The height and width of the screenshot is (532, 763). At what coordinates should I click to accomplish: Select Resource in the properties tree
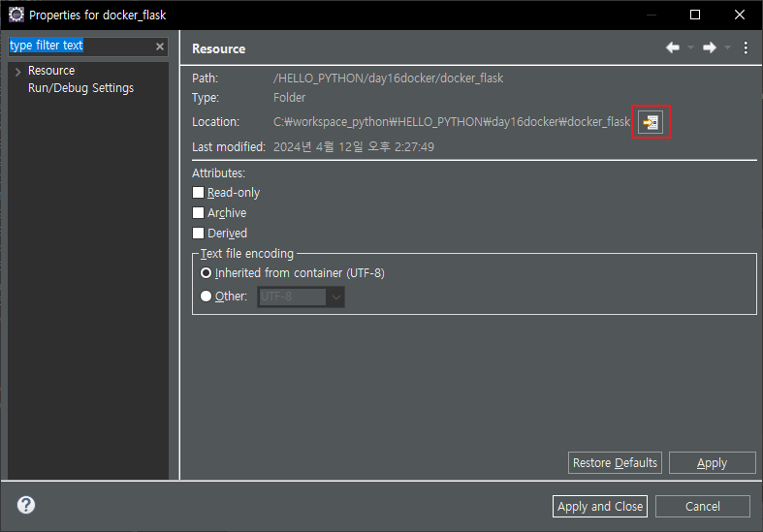tap(51, 71)
